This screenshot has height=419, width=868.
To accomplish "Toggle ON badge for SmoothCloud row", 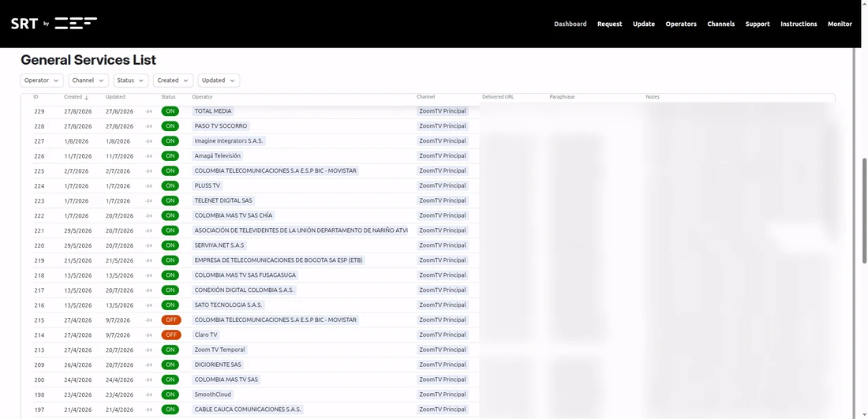I will pos(170,395).
